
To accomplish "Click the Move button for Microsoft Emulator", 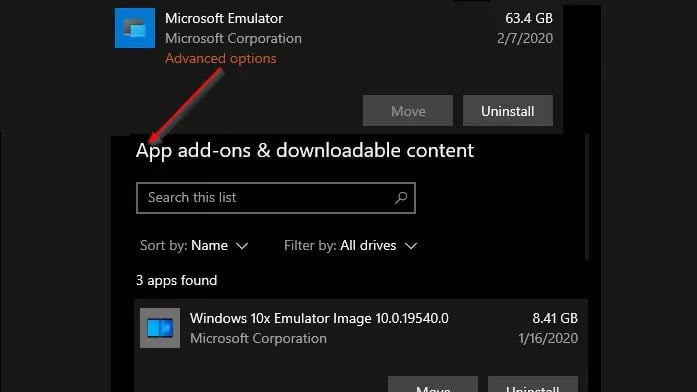I will coord(408,111).
